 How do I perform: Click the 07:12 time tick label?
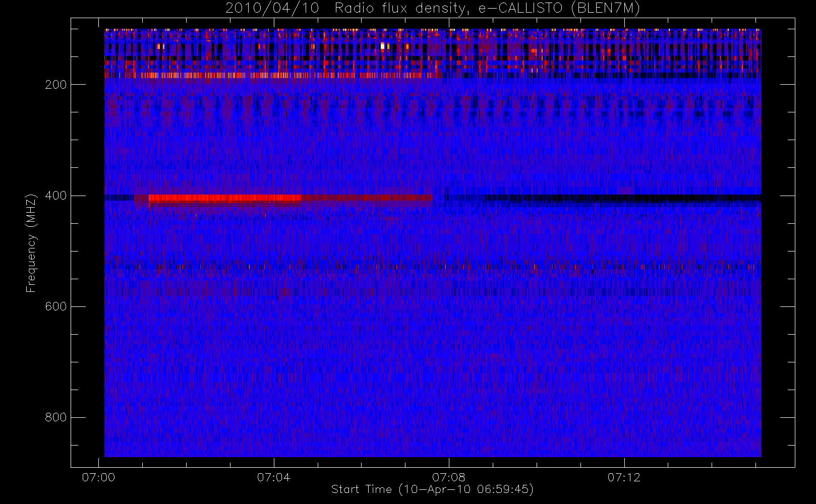(624, 477)
